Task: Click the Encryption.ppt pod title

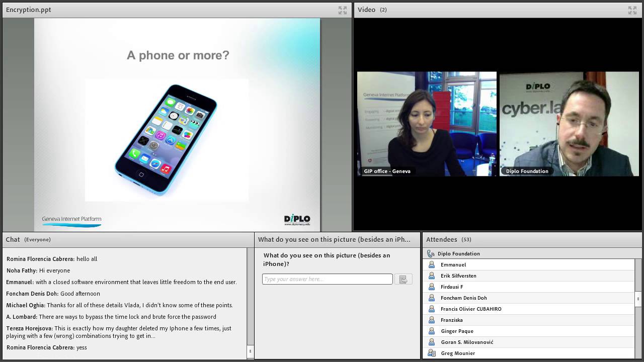Action: point(28,10)
